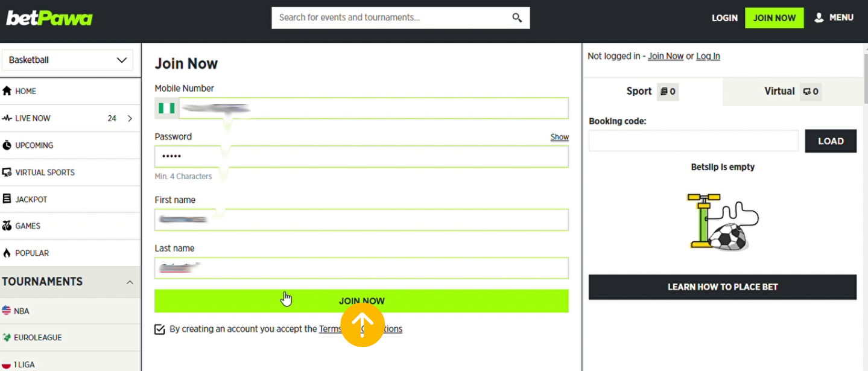The height and width of the screenshot is (371, 868).
Task: Uncheck the Terms and Conditions checkbox
Action: [x=160, y=329]
